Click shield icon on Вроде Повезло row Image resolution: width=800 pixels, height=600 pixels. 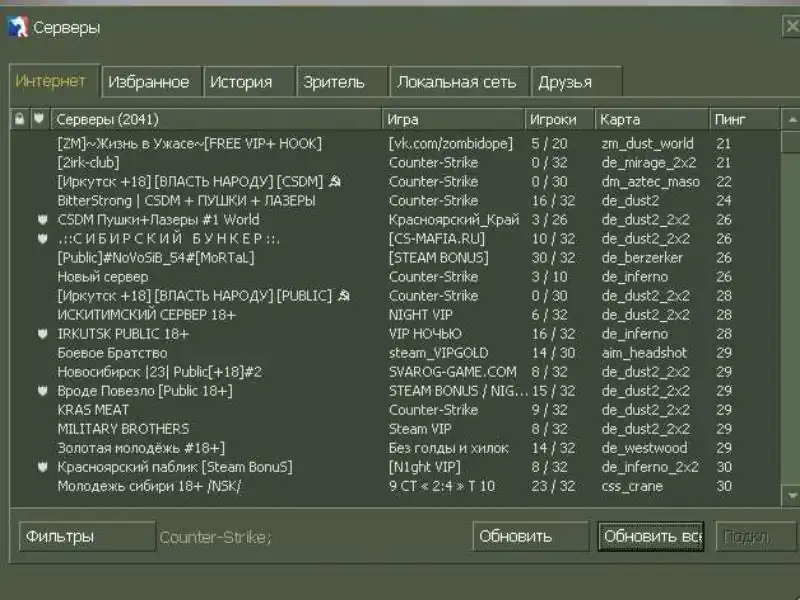43,391
